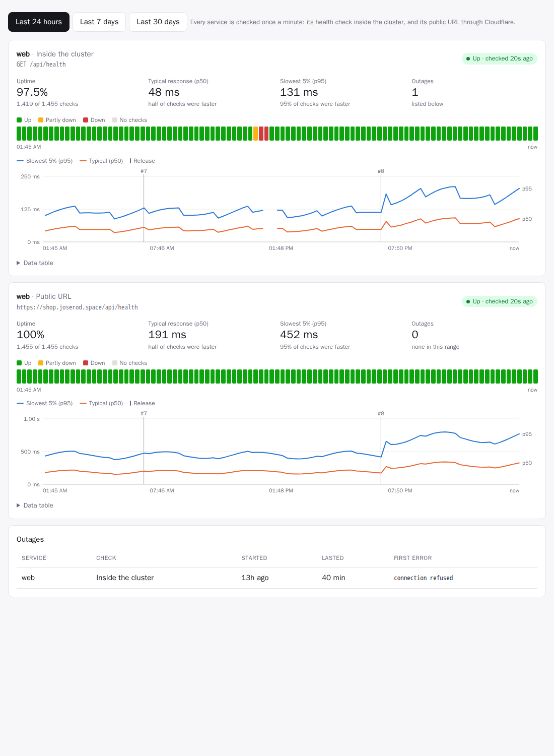Click release marker #8 on the Public URL chart

click(381, 414)
